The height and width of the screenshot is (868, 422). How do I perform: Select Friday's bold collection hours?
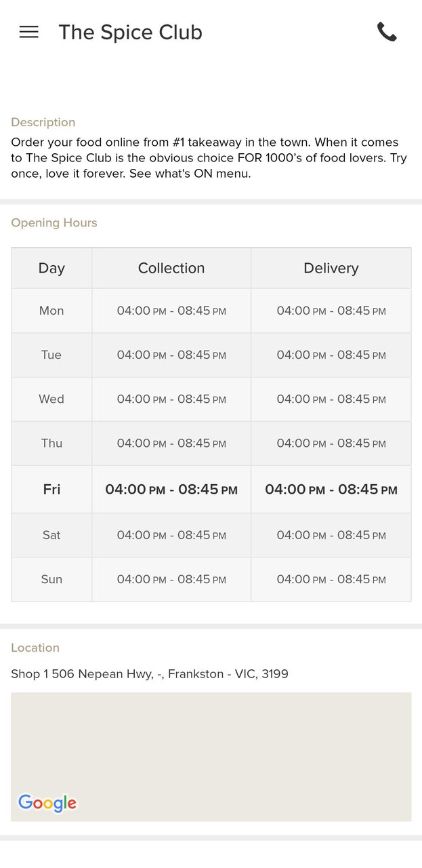click(x=171, y=490)
